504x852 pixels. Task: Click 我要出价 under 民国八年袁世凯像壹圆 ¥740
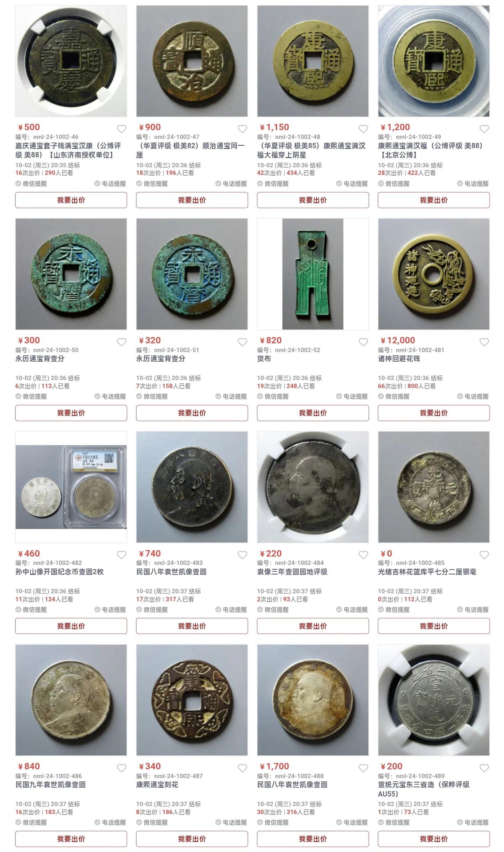[x=192, y=626]
